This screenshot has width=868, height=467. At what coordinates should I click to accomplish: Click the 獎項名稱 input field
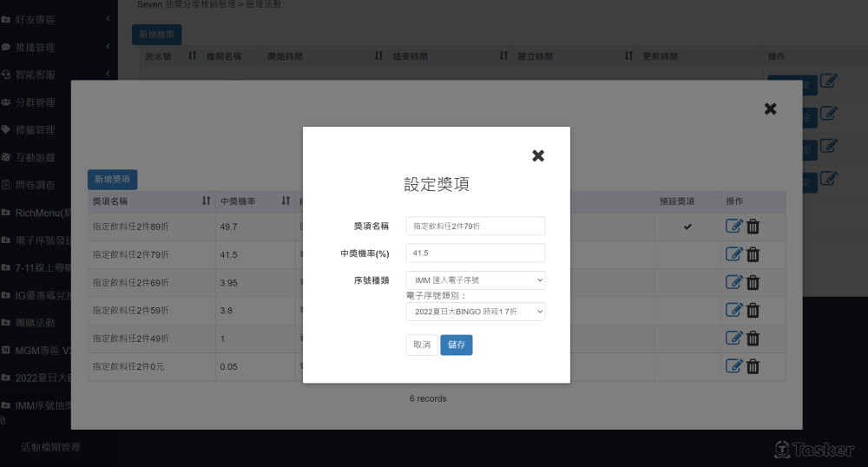(x=476, y=226)
